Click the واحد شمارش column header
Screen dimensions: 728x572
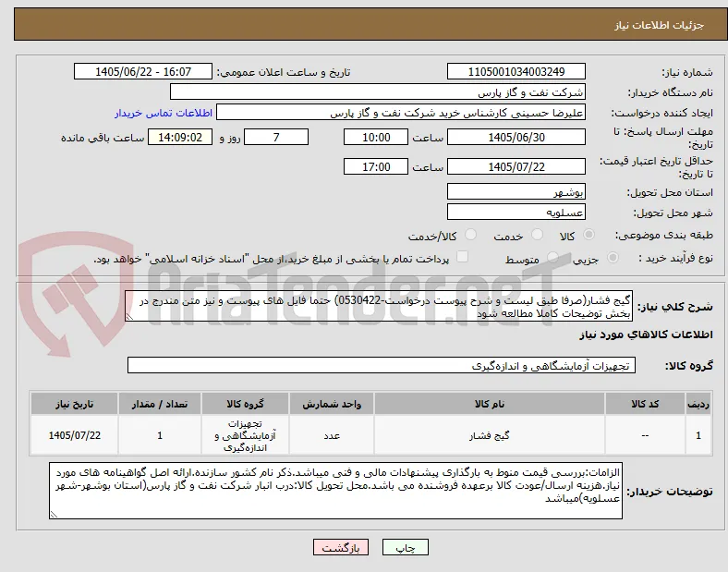332,404
